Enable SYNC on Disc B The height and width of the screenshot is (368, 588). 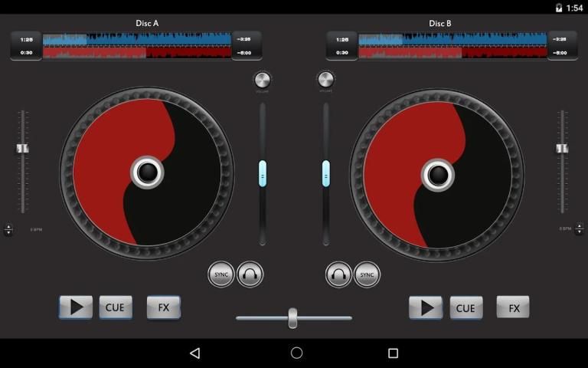tap(367, 274)
